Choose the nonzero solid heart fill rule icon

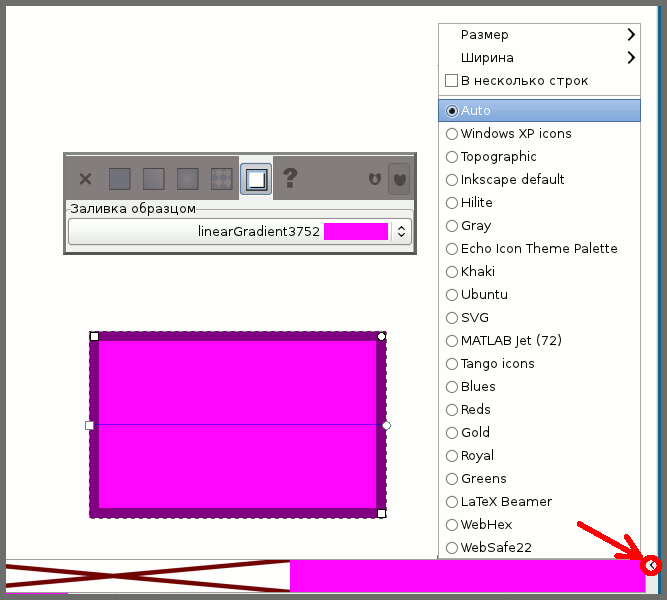point(399,179)
